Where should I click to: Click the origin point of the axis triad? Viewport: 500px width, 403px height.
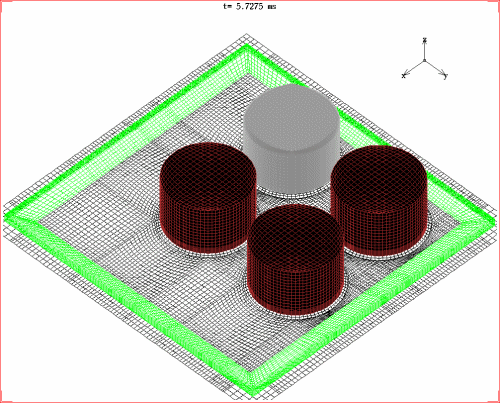click(x=424, y=61)
